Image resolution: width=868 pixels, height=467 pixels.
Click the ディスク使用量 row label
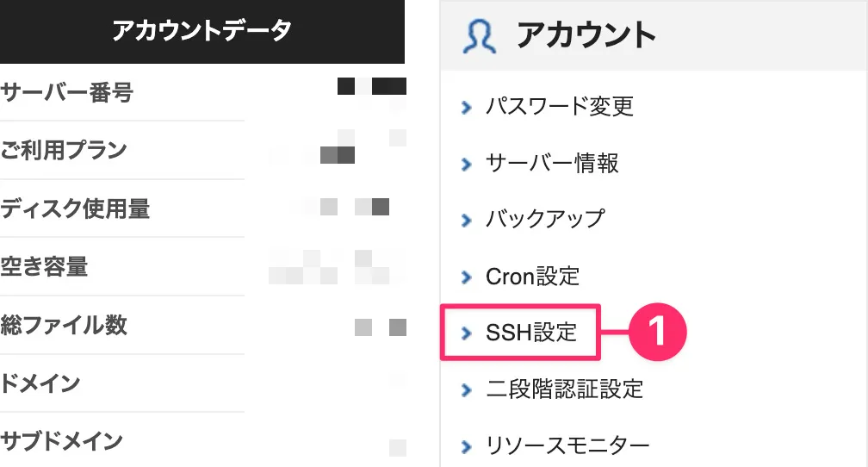[75, 209]
